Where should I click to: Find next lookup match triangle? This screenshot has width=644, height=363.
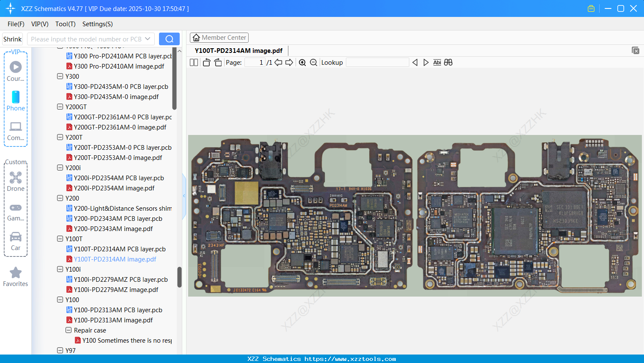click(426, 63)
